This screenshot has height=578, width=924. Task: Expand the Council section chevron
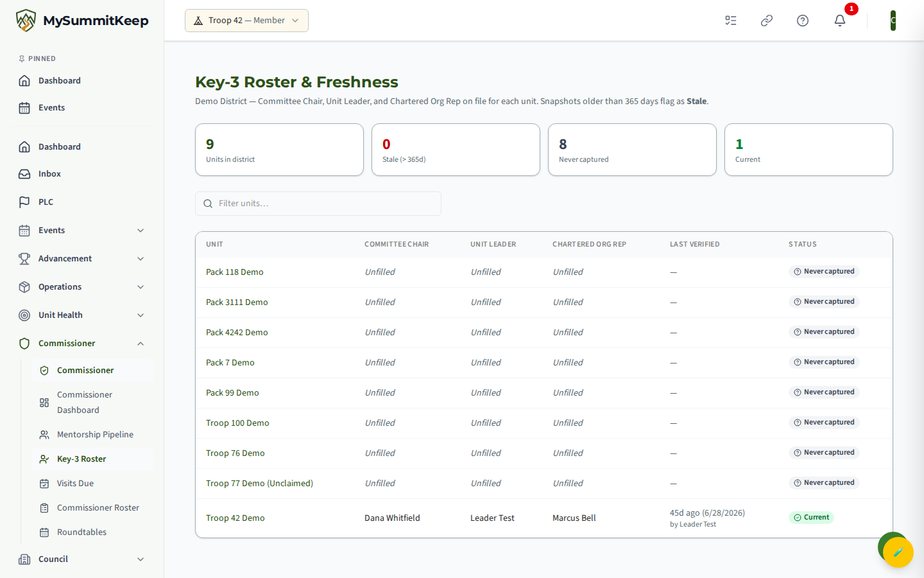coord(141,559)
